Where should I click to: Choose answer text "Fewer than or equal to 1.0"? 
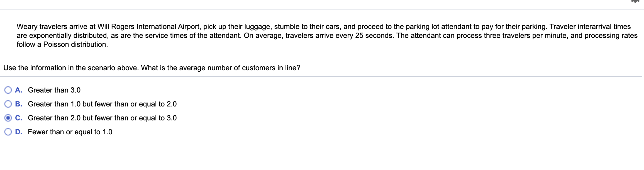tap(70, 132)
